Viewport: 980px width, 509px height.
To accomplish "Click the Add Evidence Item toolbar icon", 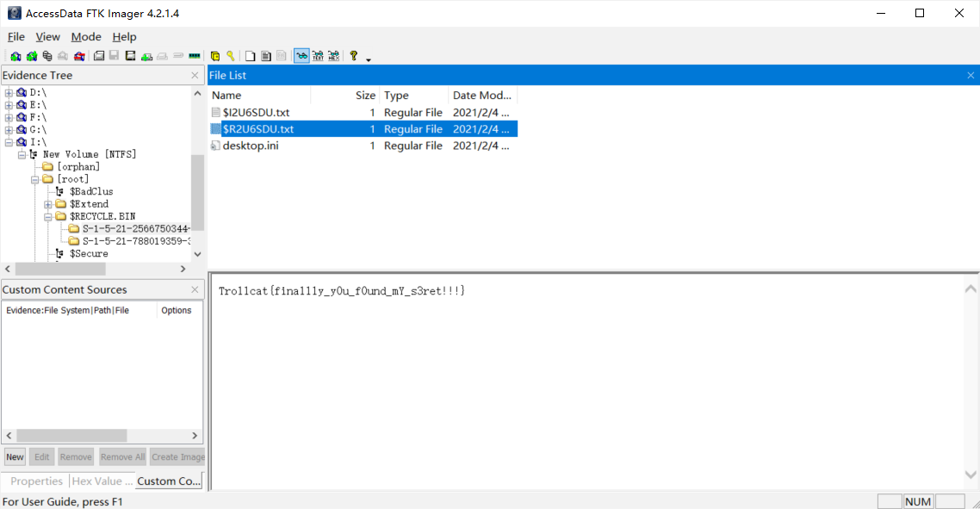I will [16, 56].
